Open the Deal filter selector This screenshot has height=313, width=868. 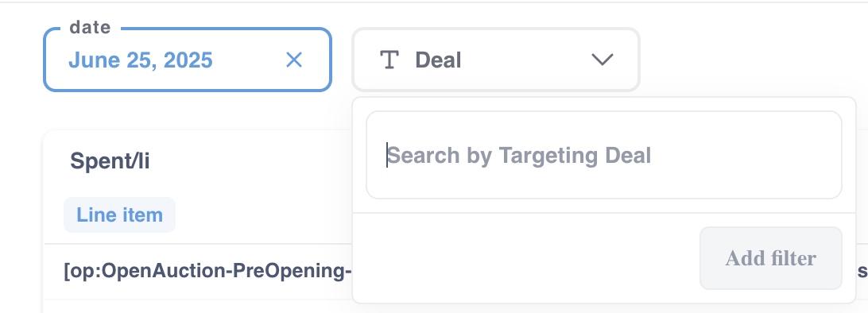pyautogui.click(x=496, y=59)
